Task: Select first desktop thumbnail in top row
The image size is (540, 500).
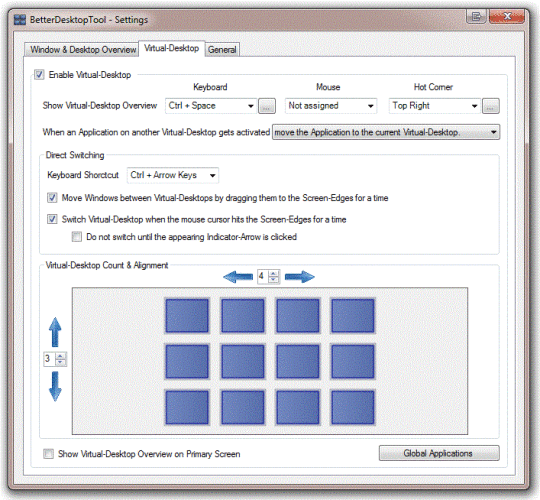Action: coord(187,316)
